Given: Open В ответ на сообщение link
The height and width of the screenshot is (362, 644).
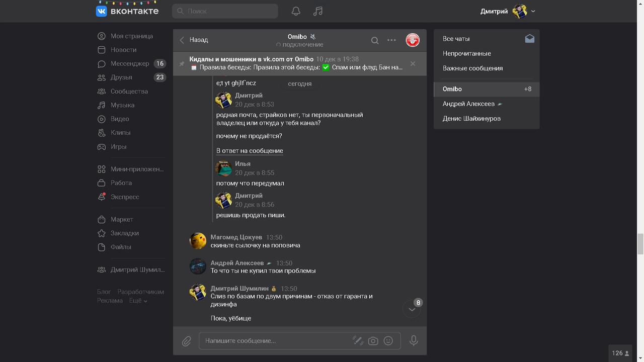Looking at the screenshot, I should (x=250, y=151).
